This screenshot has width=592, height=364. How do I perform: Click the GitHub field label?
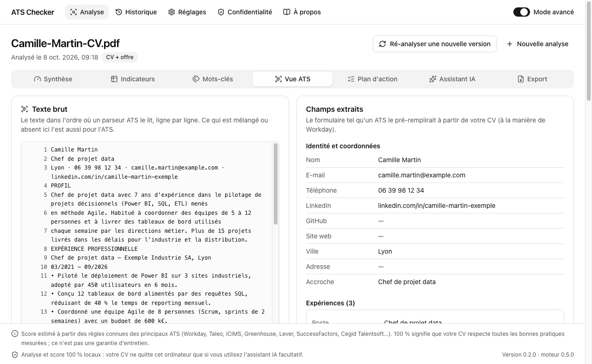coord(316,221)
